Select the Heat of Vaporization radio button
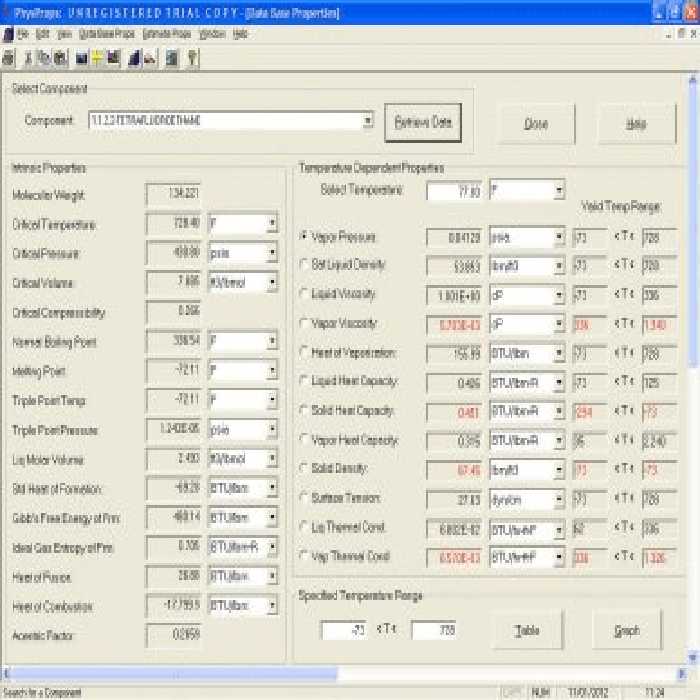 click(304, 352)
